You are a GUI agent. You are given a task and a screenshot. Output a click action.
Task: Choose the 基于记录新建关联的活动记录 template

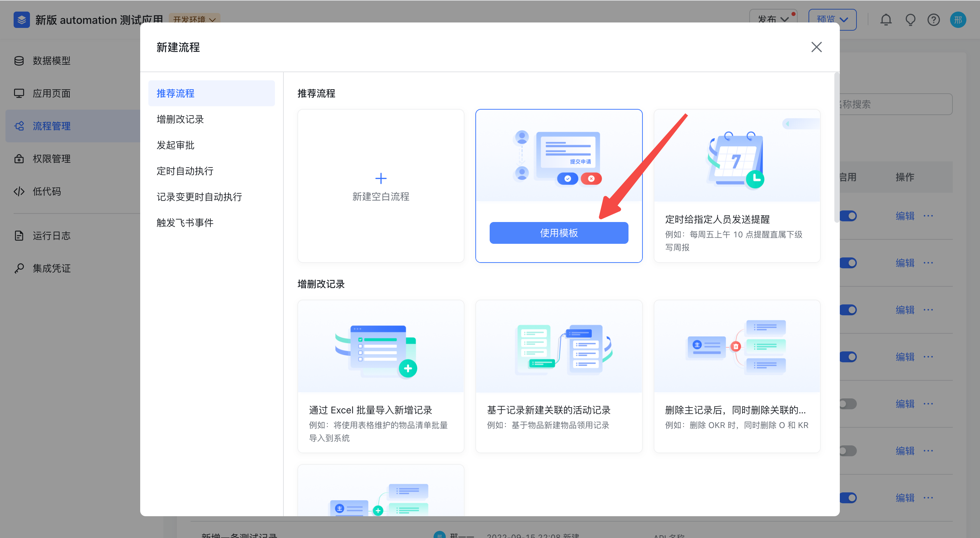(559, 376)
